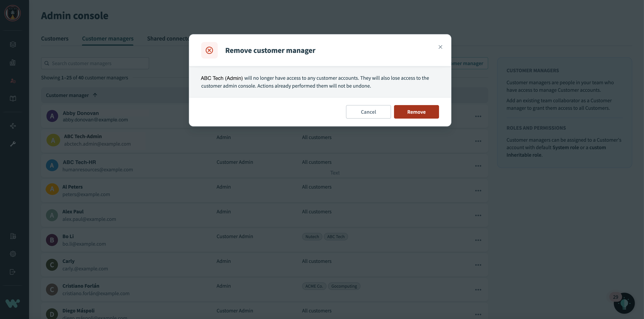Select the organization building-shield sidebar icon
Viewport: 644px width, 319px height.
pos(13,236)
